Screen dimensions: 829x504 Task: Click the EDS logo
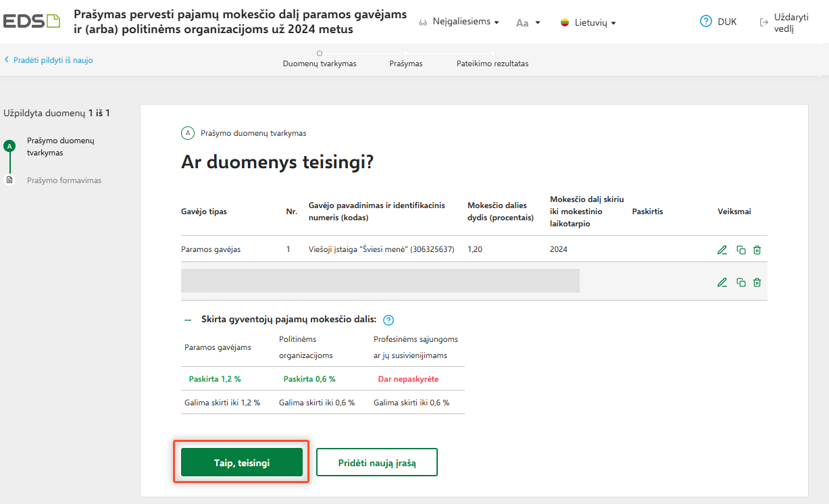point(31,21)
